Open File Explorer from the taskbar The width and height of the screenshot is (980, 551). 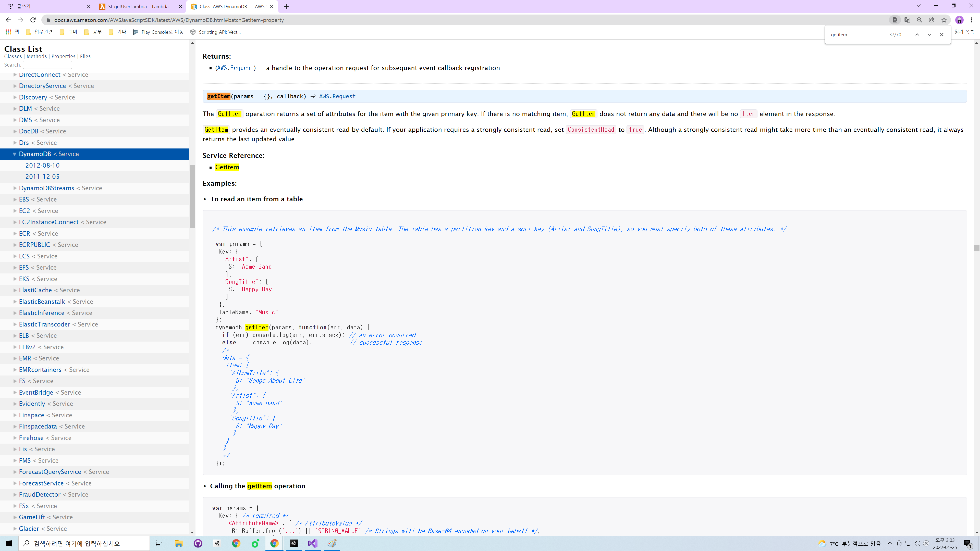click(x=178, y=543)
